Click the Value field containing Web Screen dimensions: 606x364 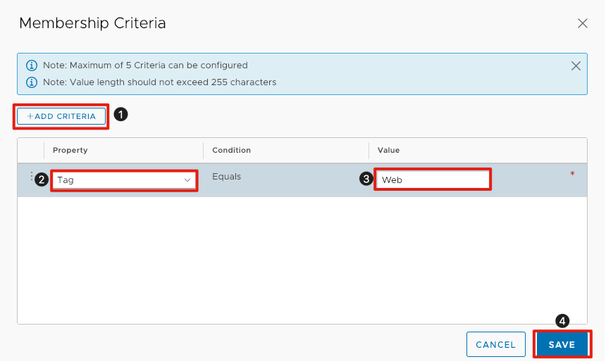coord(433,180)
